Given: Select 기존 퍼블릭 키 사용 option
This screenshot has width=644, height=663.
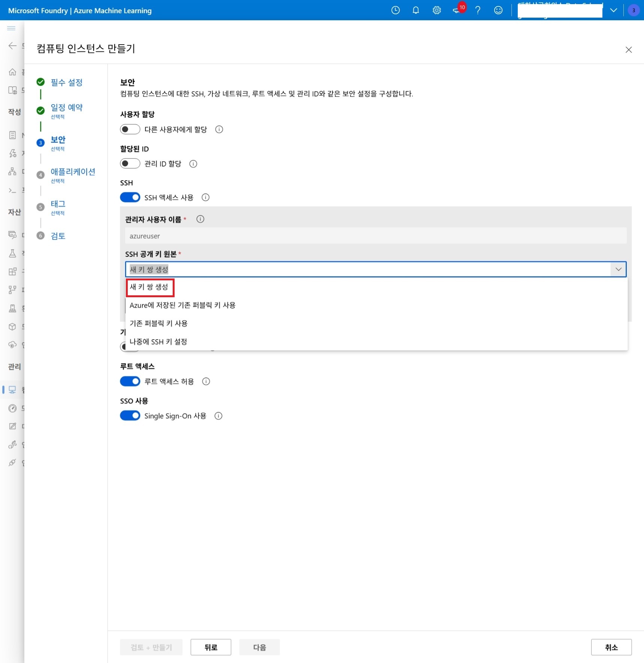Looking at the screenshot, I should pyautogui.click(x=377, y=323).
